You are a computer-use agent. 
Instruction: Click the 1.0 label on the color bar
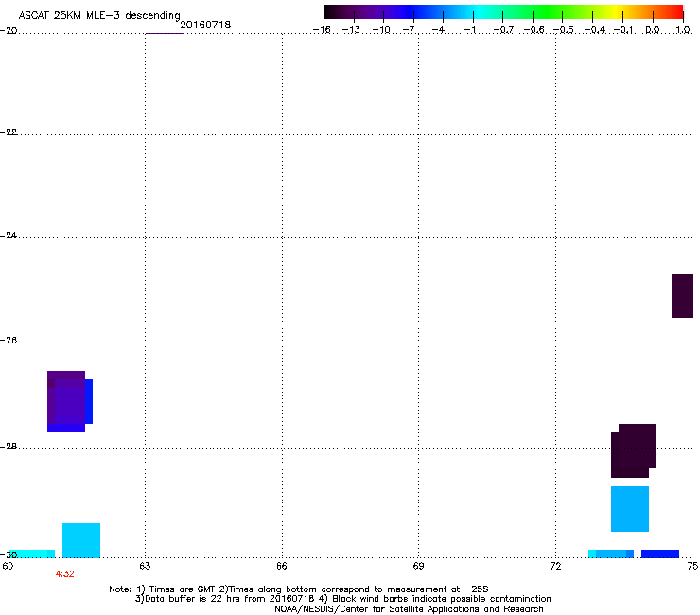(683, 30)
